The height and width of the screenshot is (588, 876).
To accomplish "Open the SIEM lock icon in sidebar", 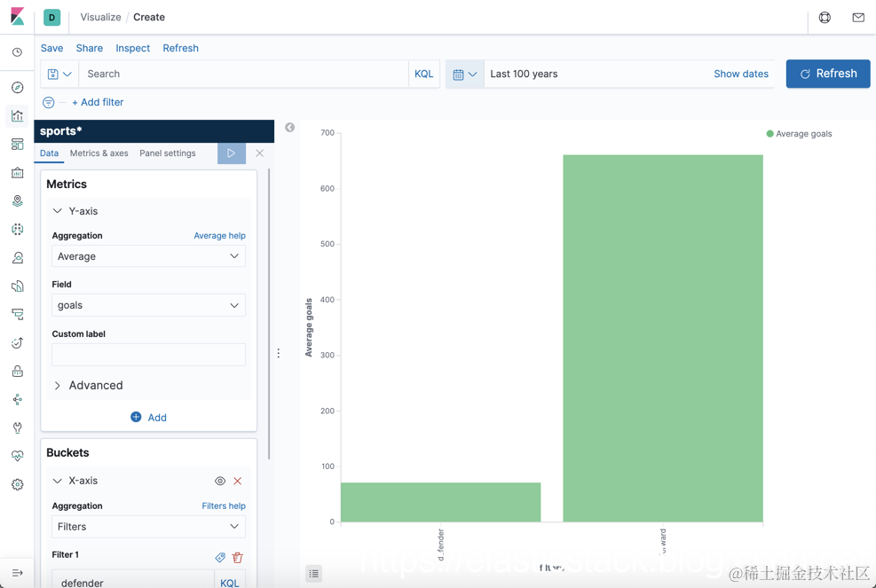I will (x=18, y=371).
